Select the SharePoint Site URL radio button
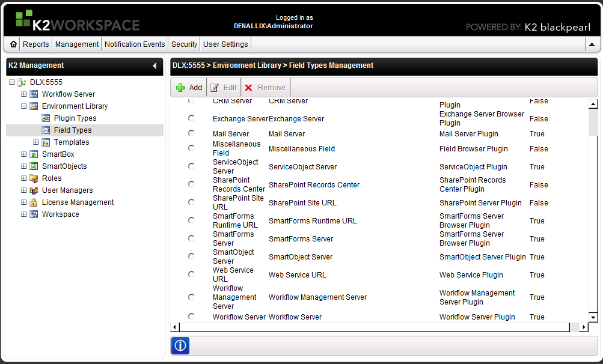The image size is (603, 364). 191,202
